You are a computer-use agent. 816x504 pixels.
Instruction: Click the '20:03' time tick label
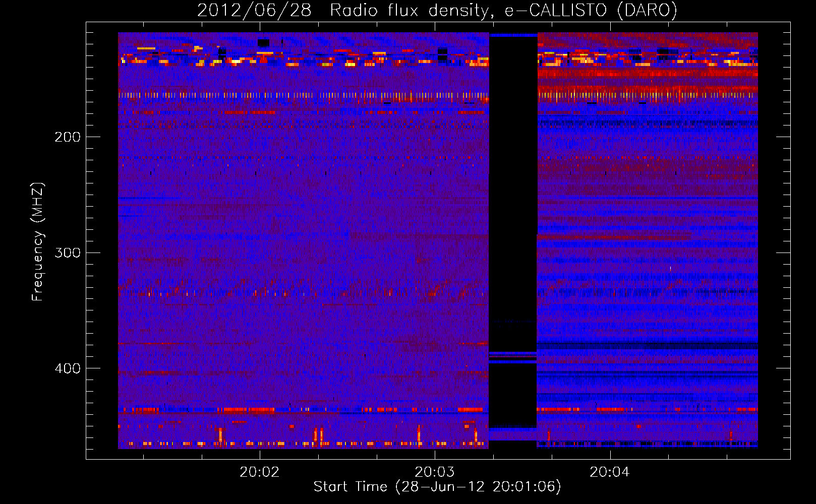(435, 472)
